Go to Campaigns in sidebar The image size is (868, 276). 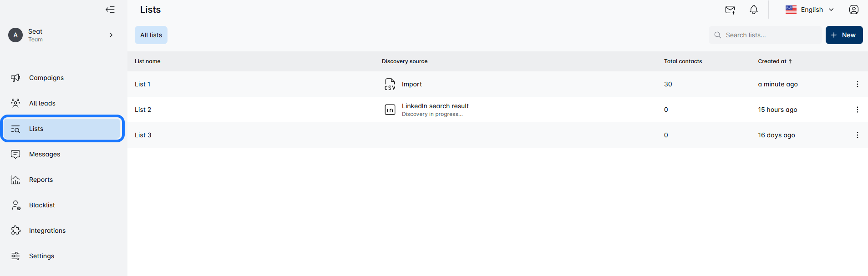[x=46, y=78]
